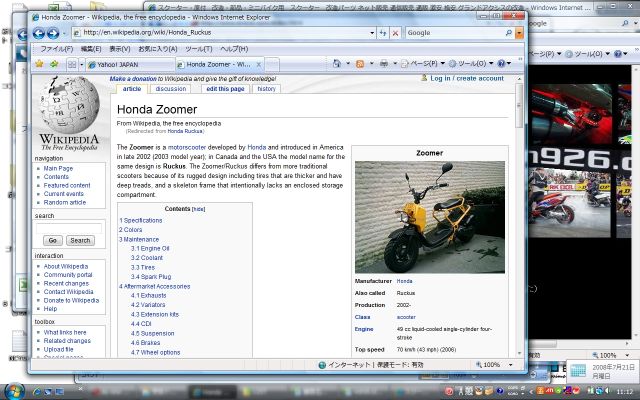
Task: Open the 100% zoom level dropdown
Action: 510,365
